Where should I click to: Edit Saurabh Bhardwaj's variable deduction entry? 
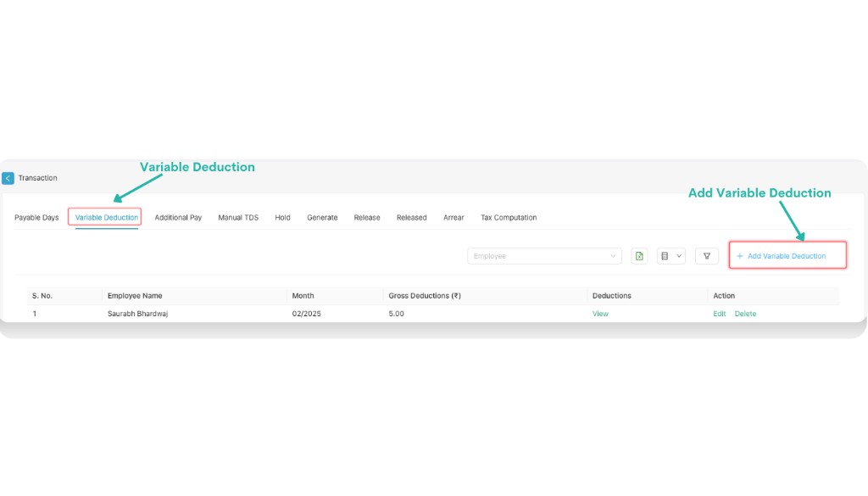719,313
